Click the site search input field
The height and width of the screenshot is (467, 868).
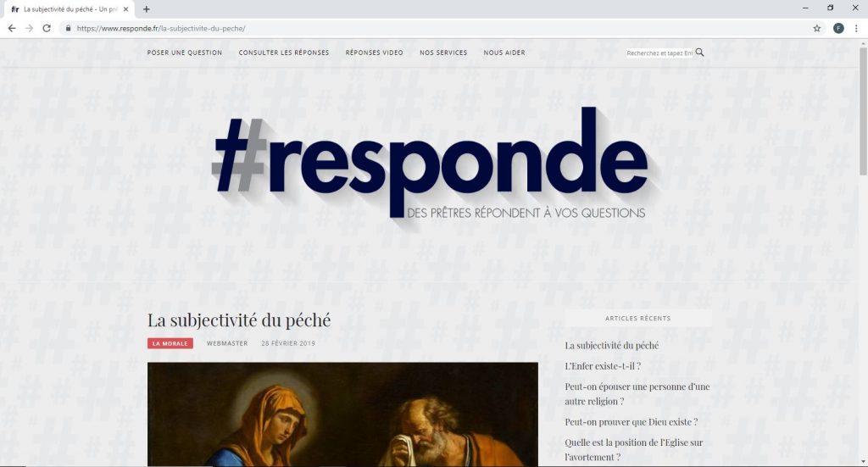(659, 53)
